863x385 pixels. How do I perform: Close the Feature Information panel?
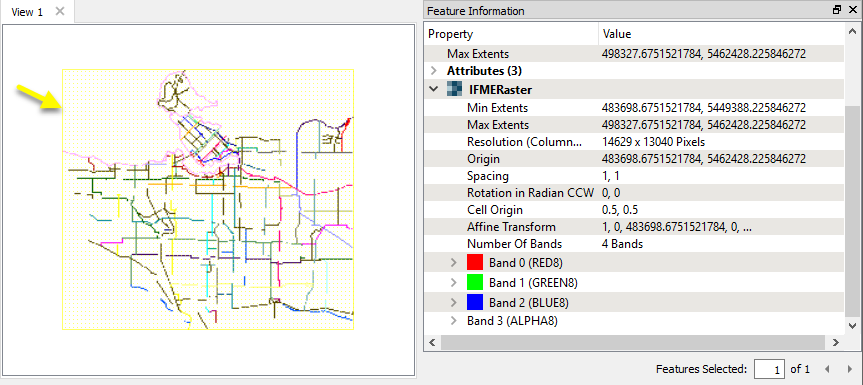851,10
